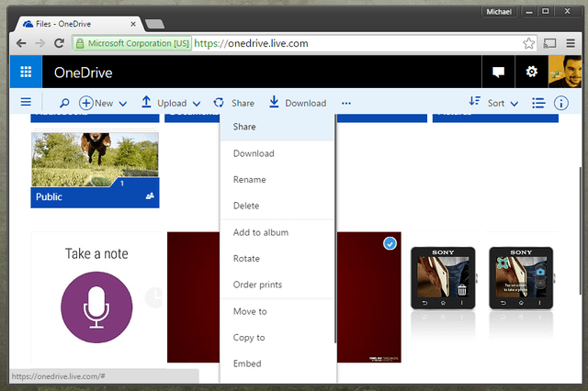Choose Embed from the context menu
The image size is (588, 391).
pos(277,364)
